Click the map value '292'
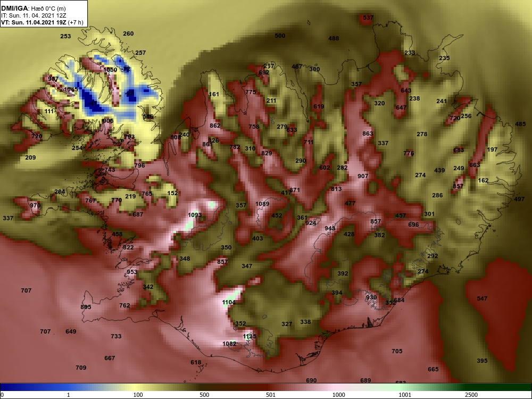The width and height of the screenshot is (532, 399). point(433,256)
